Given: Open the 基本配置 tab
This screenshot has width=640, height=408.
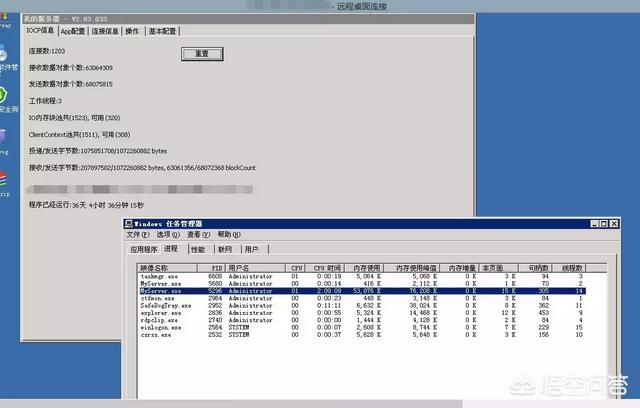Looking at the screenshot, I should click(x=162, y=31).
